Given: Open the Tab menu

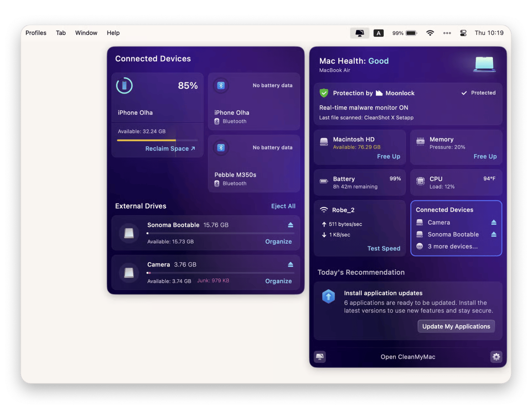Looking at the screenshot, I should coord(61,33).
